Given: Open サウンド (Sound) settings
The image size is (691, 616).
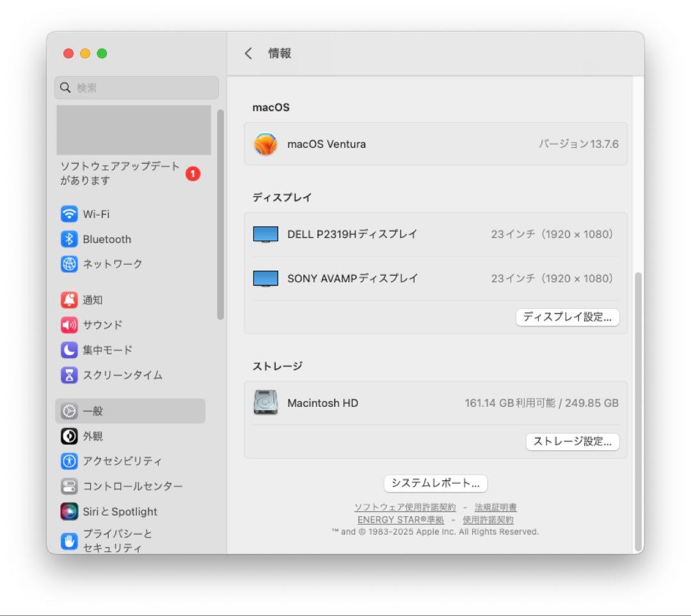Looking at the screenshot, I should (100, 325).
